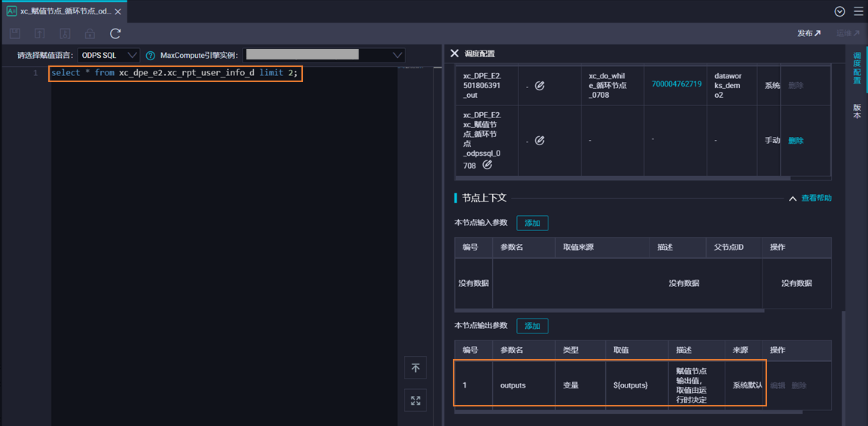868x426 pixels.
Task: Click 删除 in the 手动 row
Action: (x=796, y=141)
